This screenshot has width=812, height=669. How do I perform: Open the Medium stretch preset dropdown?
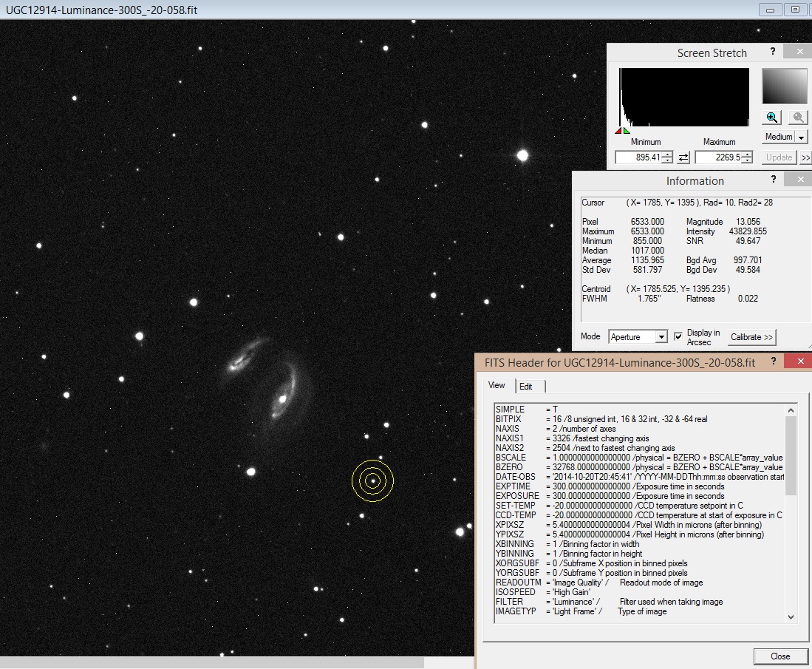800,136
